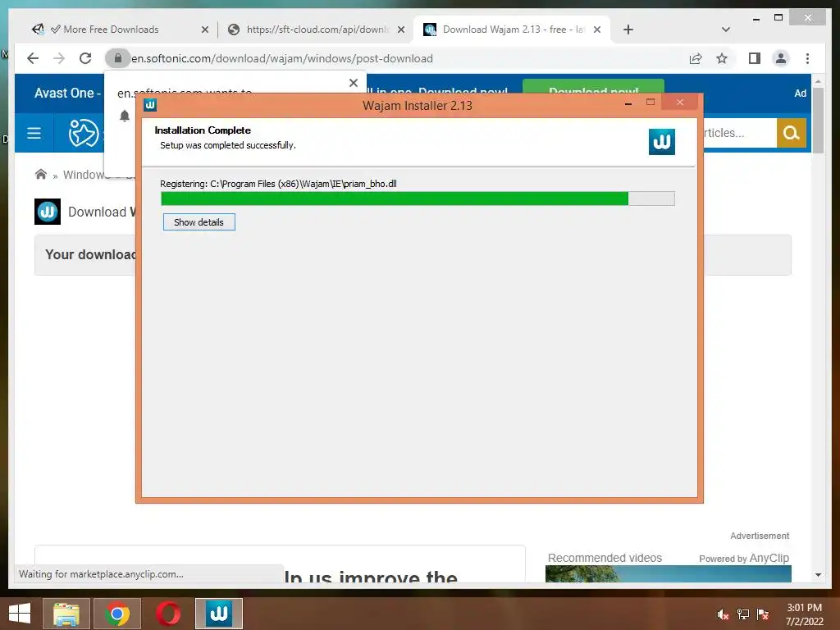
Task: Open a new Chrome tab
Action: click(628, 30)
